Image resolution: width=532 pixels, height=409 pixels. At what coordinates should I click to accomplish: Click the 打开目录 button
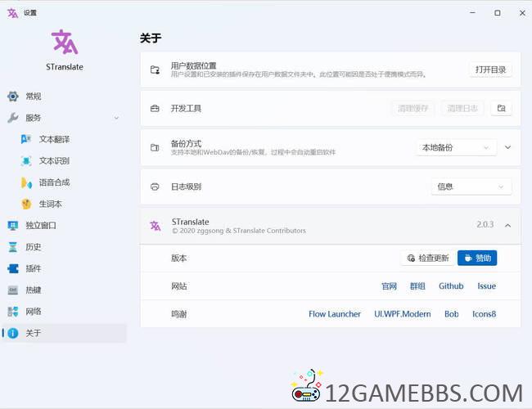(490, 70)
